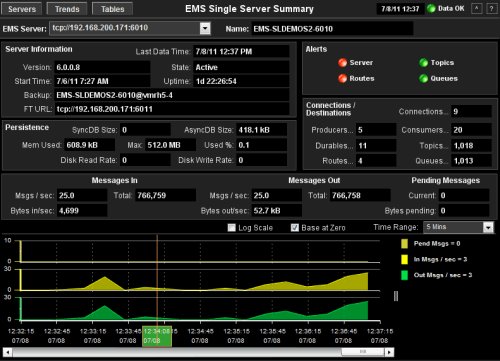Open help with the question mark button
The width and height of the screenshot is (500, 361).
(x=491, y=9)
